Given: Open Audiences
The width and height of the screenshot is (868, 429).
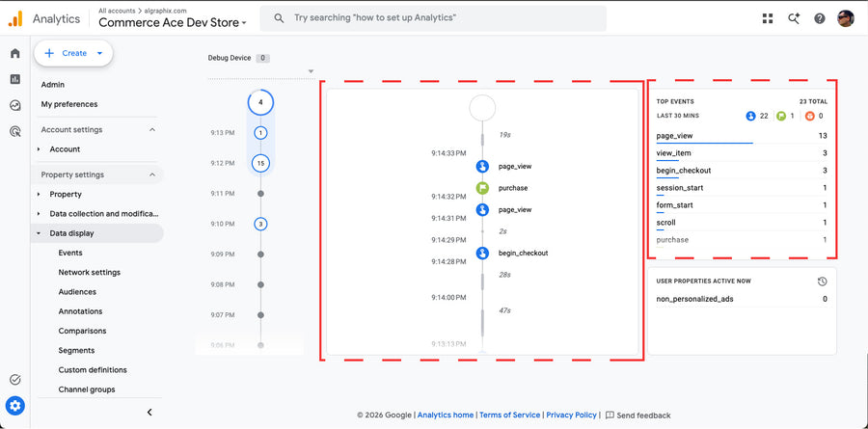Looking at the screenshot, I should 77,292.
